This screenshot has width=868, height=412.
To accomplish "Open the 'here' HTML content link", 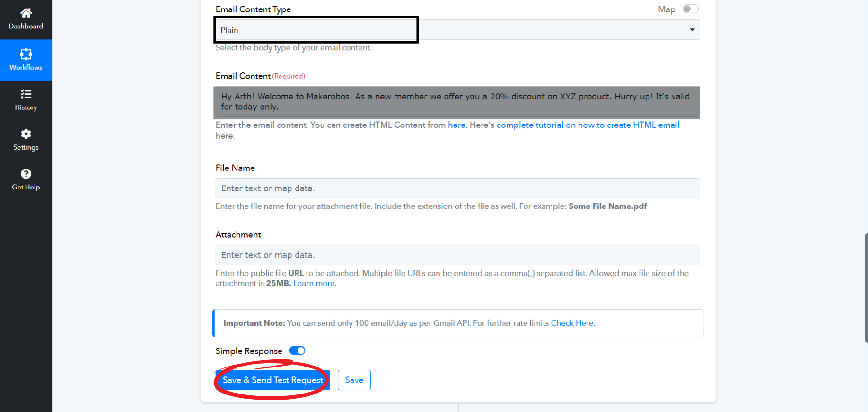I will tap(456, 125).
